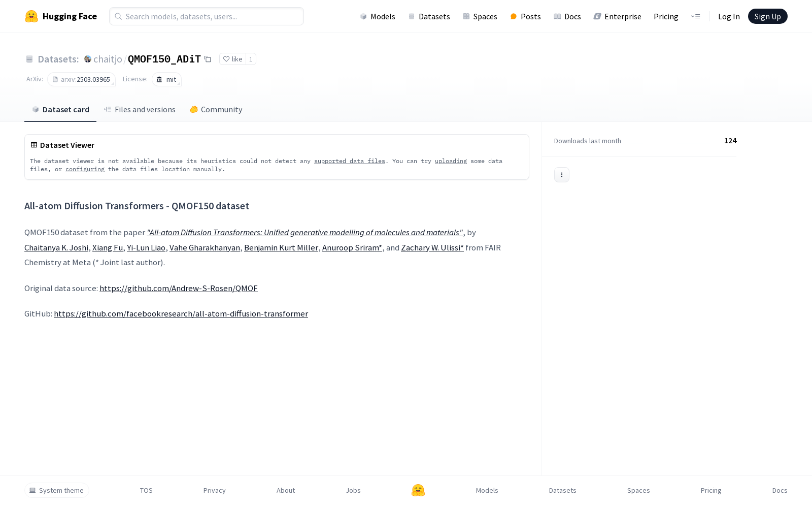The image size is (812, 508).
Task: Click the chaitjo user avatar
Action: 88,59
